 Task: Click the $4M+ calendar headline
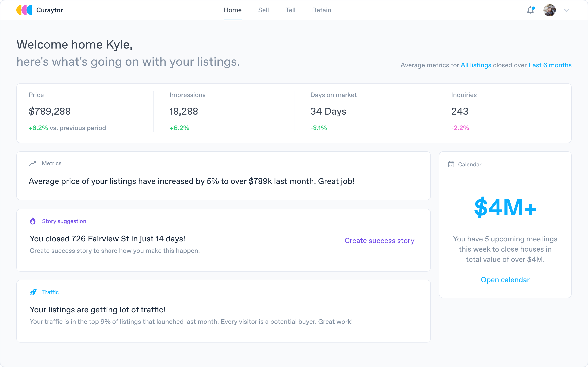[x=505, y=208]
